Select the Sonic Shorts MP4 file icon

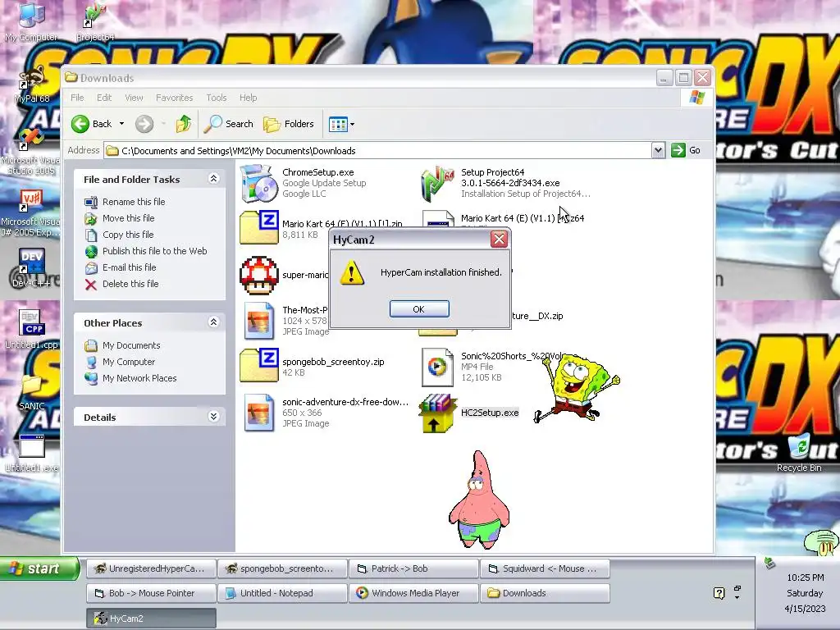click(438, 367)
